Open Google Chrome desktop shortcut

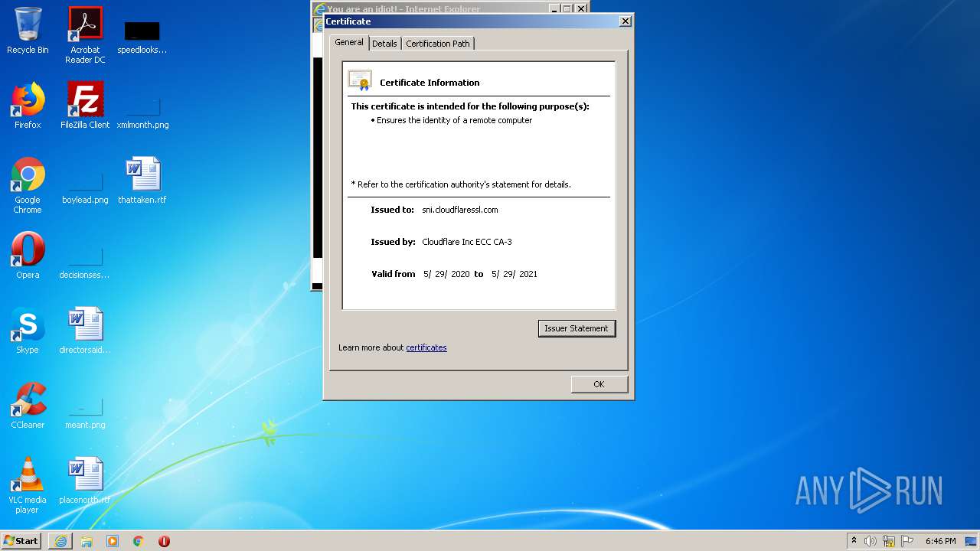28,185
